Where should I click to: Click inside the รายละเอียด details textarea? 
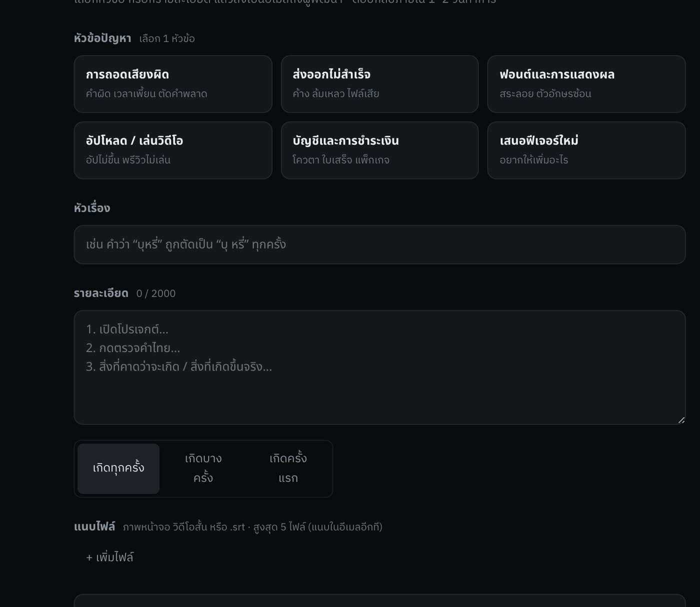(x=379, y=367)
